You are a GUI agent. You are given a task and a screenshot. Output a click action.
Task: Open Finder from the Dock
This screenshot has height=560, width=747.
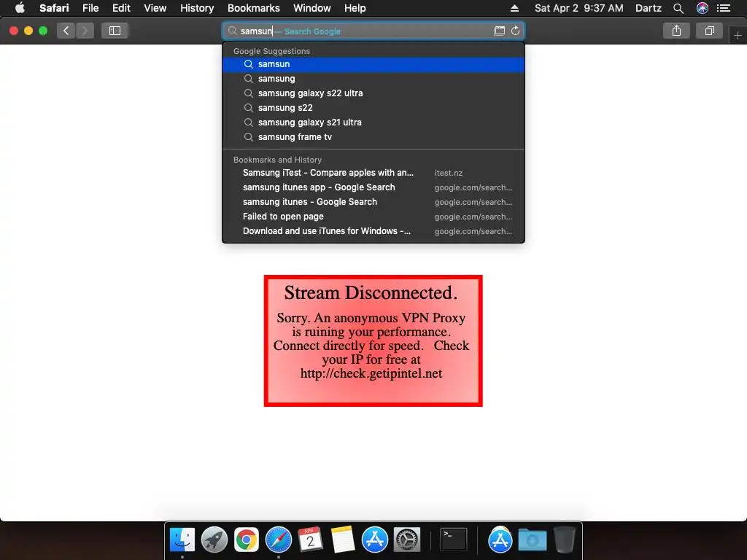[182, 540]
